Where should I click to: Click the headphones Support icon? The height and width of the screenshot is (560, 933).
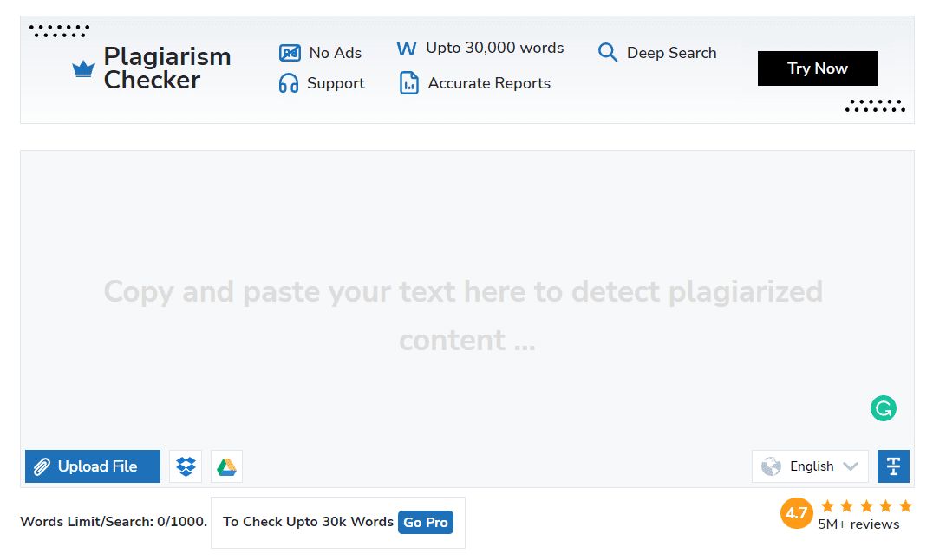pos(289,83)
